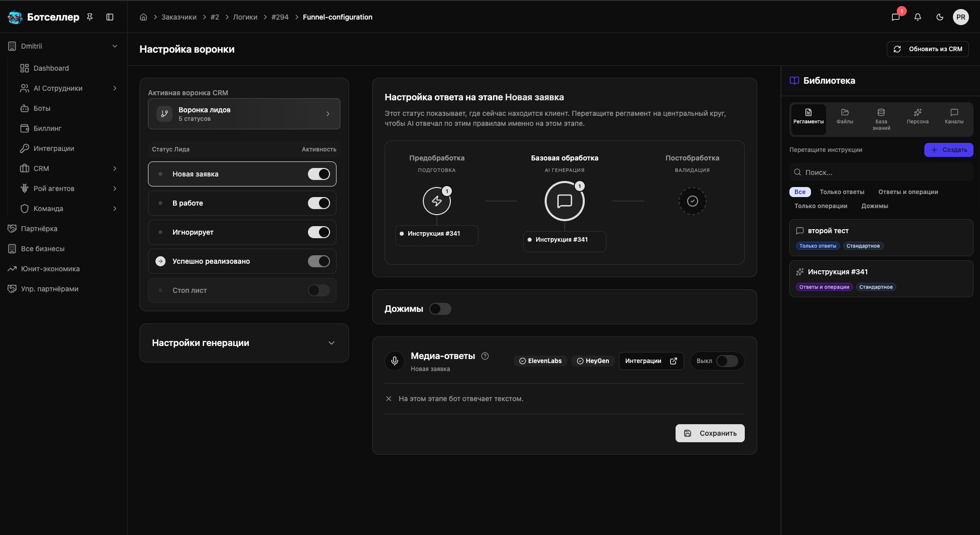The width and height of the screenshot is (980, 535).
Task: Enable the Дожимы switch
Action: [440, 309]
